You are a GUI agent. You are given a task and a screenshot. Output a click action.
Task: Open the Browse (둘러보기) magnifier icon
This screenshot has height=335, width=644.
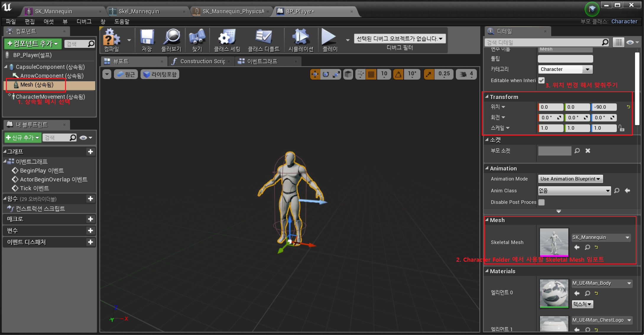[x=171, y=37]
